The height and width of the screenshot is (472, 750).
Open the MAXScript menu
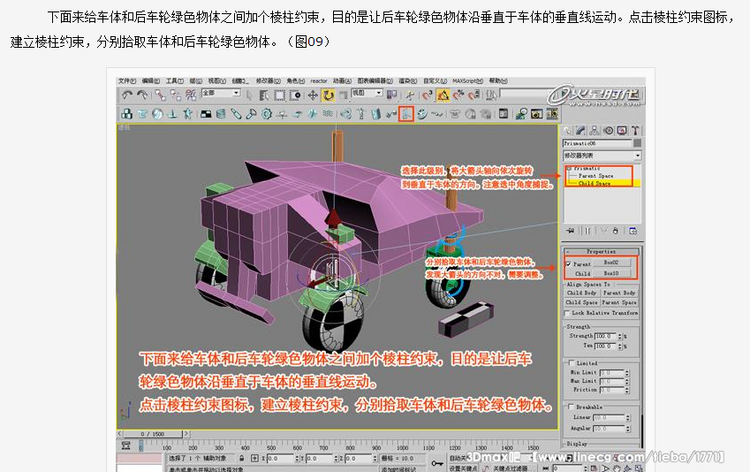click(467, 81)
